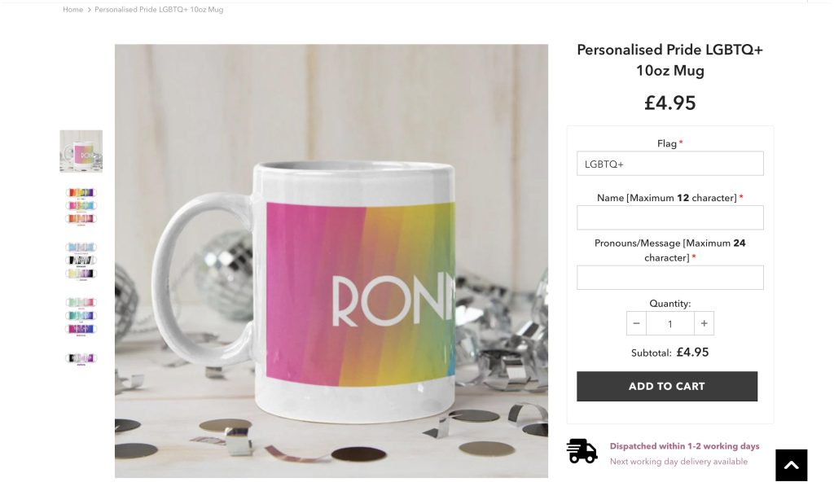Increase quantity with the plus button
Image resolution: width=834 pixels, height=504 pixels.
(x=704, y=323)
